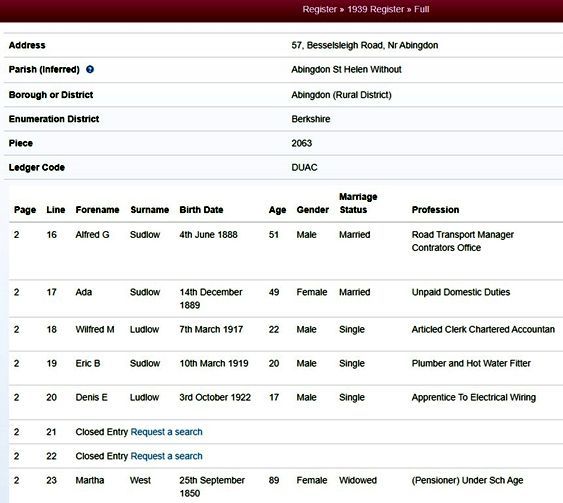The image size is (563, 503).
Task: Select the Abingdon St Helen Without value
Action: pyautogui.click(x=346, y=69)
